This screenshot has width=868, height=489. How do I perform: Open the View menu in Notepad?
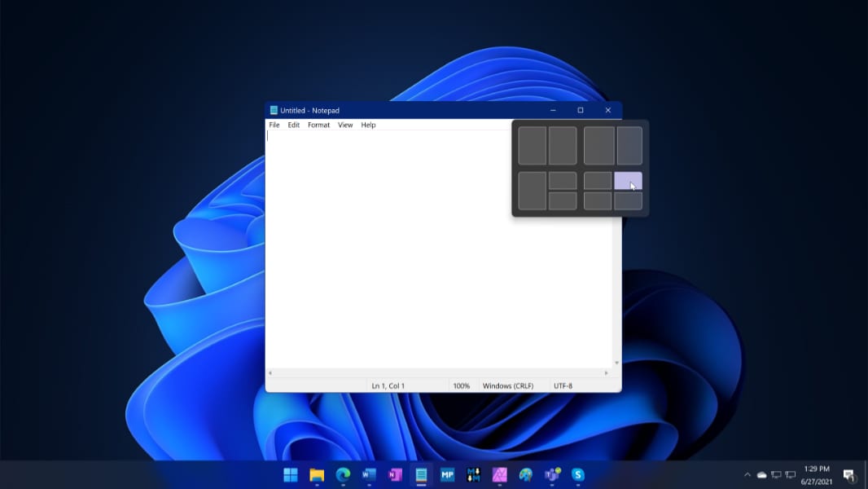pyautogui.click(x=345, y=125)
